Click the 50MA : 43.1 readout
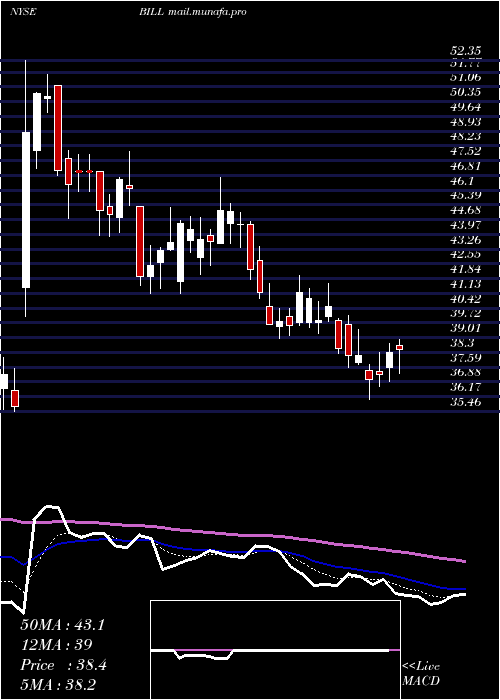This screenshot has width=500, height=700. 62,625
